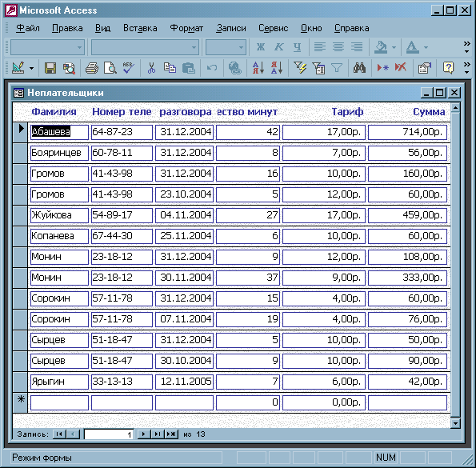This screenshot has height=468, width=476.
Task: Click the fill color bucket icon
Action: click(381, 47)
